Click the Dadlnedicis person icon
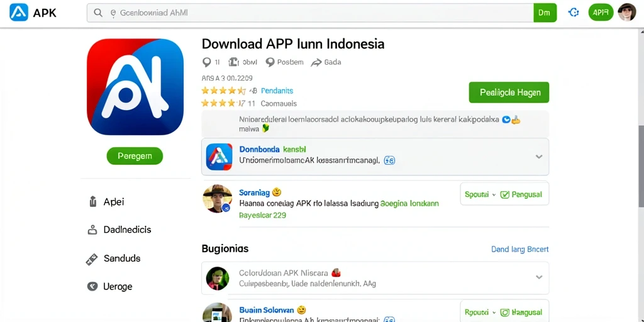The height and width of the screenshot is (322, 644). click(x=92, y=230)
